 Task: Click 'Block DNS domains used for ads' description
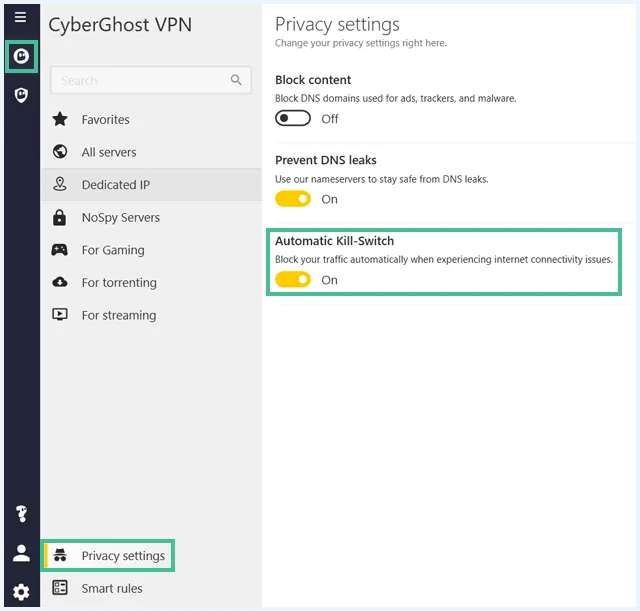click(x=396, y=98)
